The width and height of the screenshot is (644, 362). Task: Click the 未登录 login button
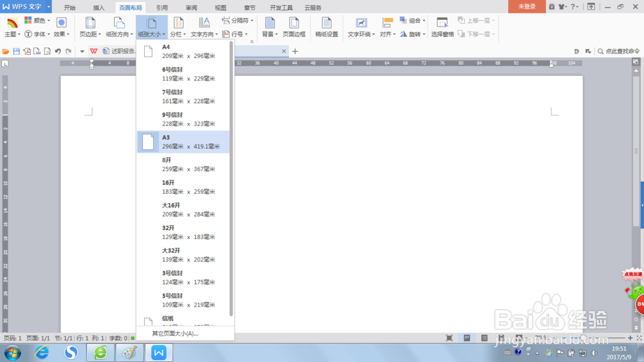pos(527,6)
